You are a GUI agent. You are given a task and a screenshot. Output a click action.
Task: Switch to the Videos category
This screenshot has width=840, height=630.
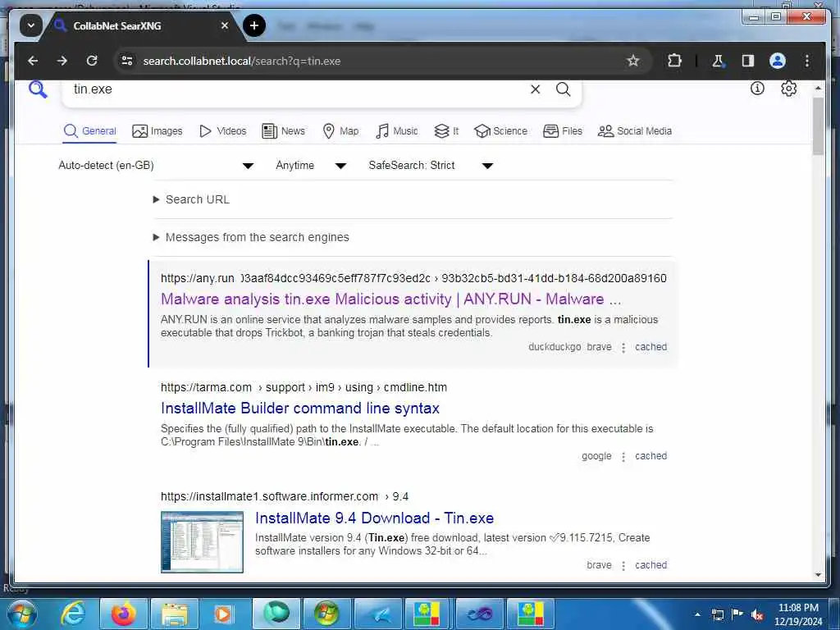coord(223,131)
